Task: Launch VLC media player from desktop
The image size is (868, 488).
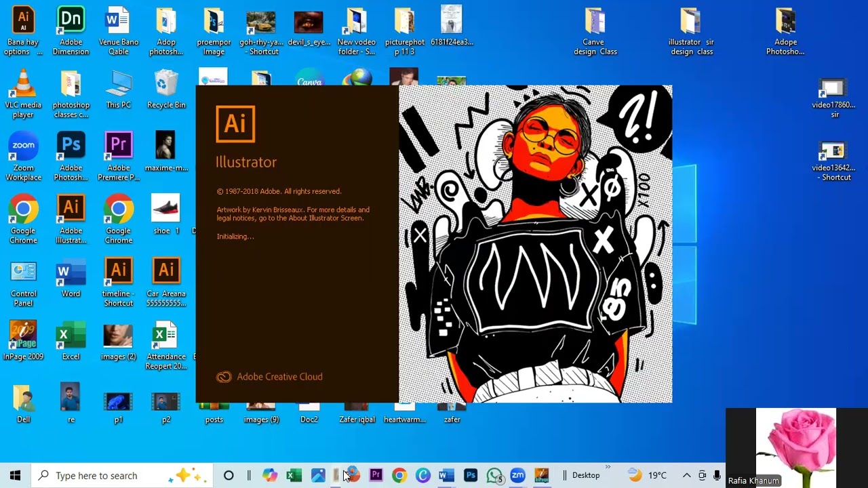Action: (x=24, y=94)
